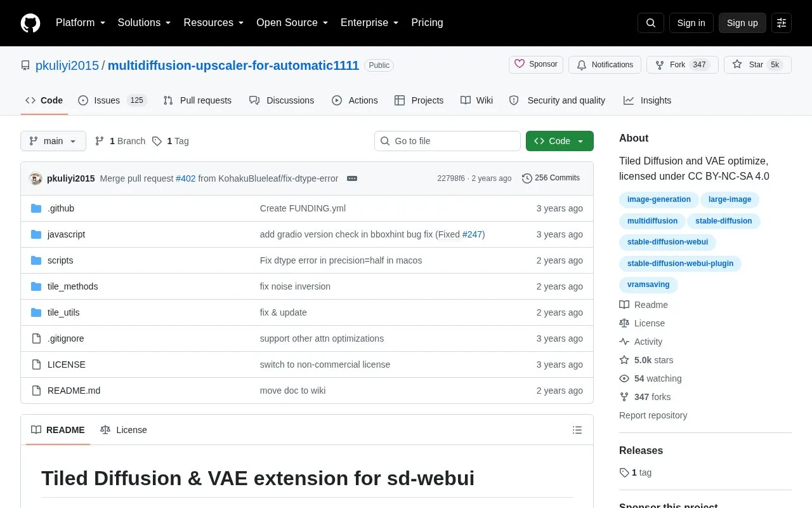
Task: Click the README.md file icon
Action: pyautogui.click(x=36, y=391)
